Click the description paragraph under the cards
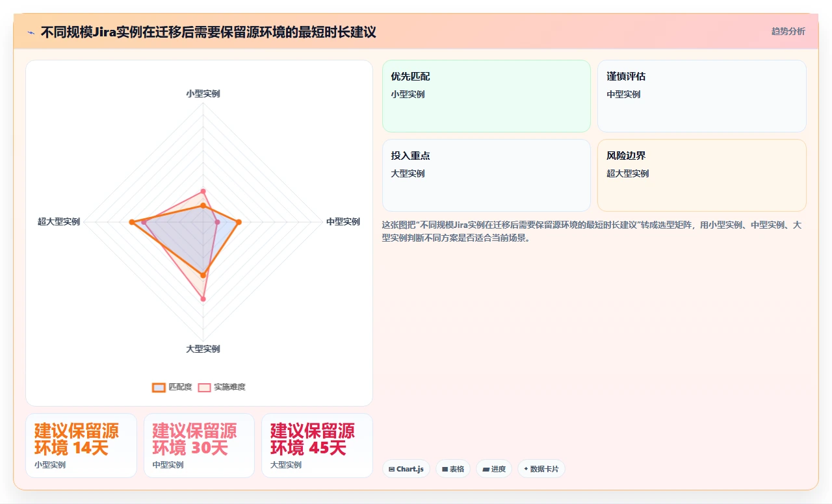This screenshot has width=832, height=504. click(x=591, y=231)
